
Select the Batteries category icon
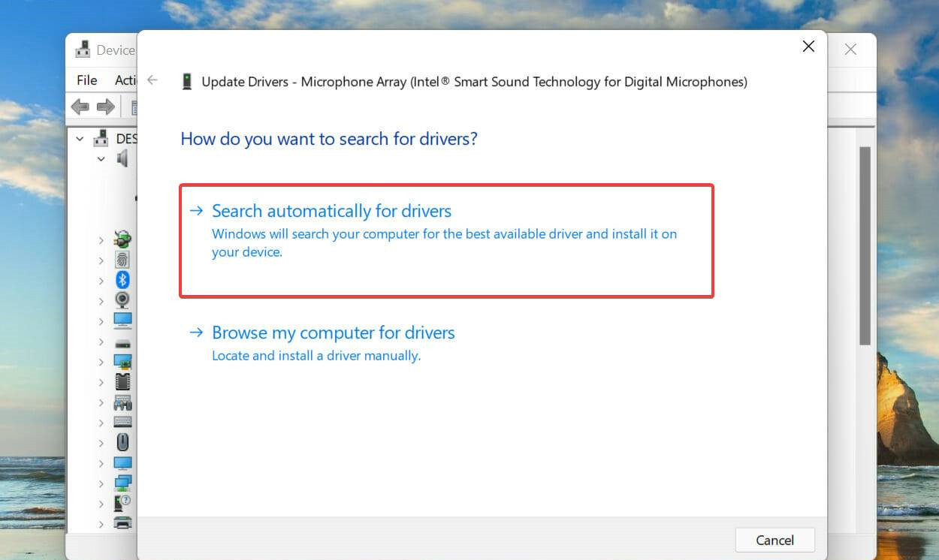click(x=122, y=240)
